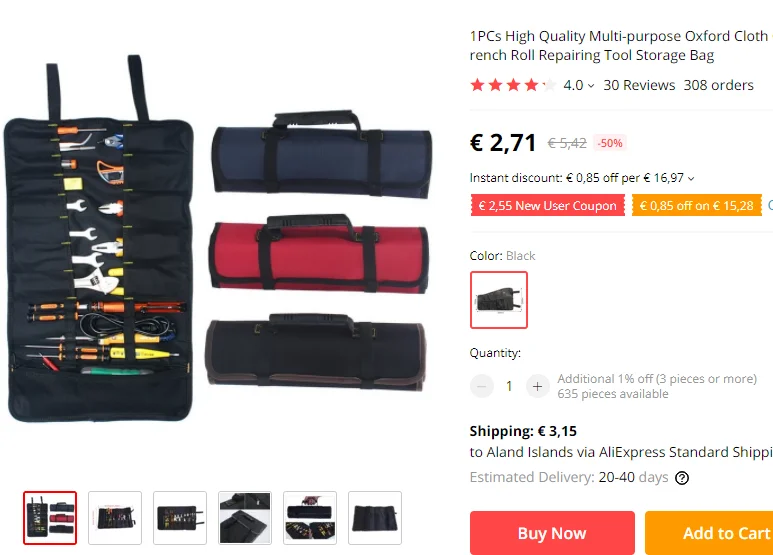Image resolution: width=773 pixels, height=555 pixels.
Task: Claim the € 0,85 off on € 15,28 coupon
Action: coord(697,206)
